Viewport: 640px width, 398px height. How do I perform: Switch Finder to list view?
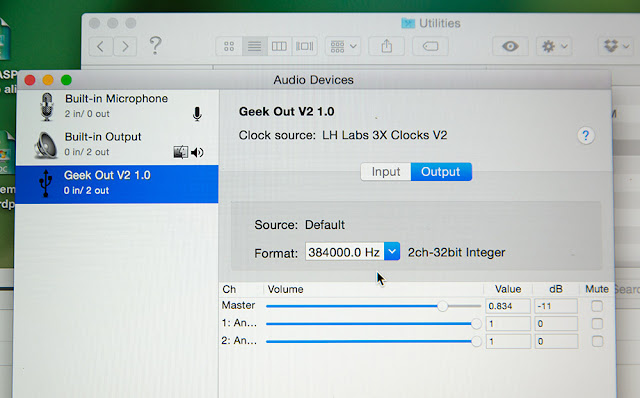[x=254, y=46]
